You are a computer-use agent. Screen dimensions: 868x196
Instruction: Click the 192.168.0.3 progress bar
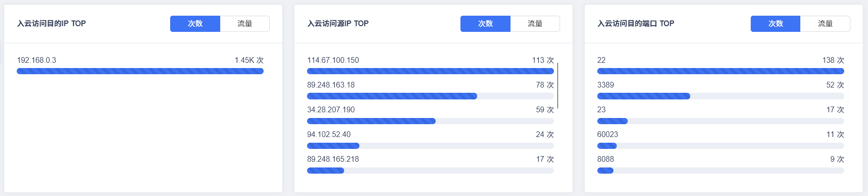(x=140, y=71)
